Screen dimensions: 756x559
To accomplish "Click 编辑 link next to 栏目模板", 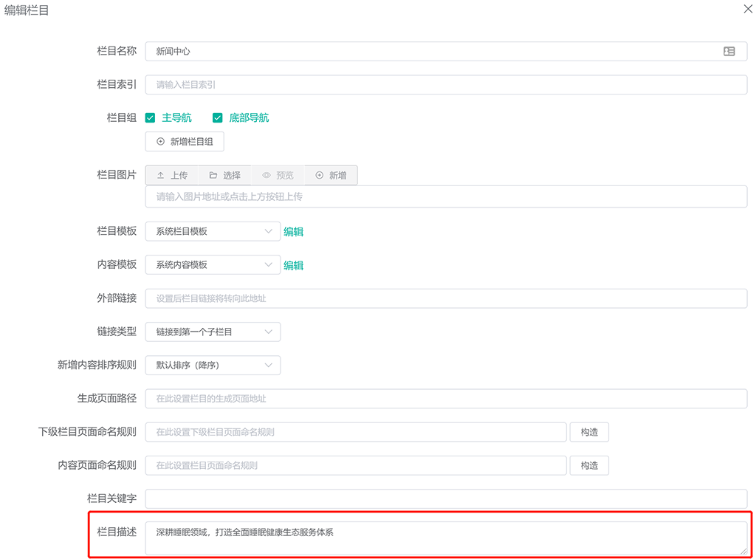I will pos(293,232).
